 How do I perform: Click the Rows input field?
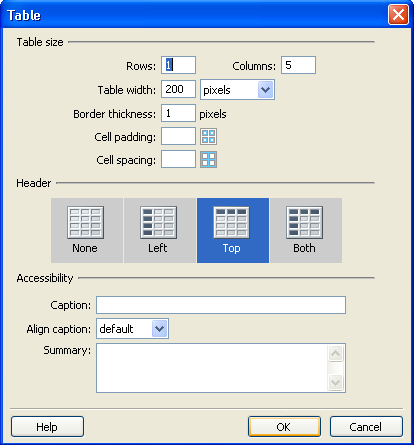(x=178, y=65)
